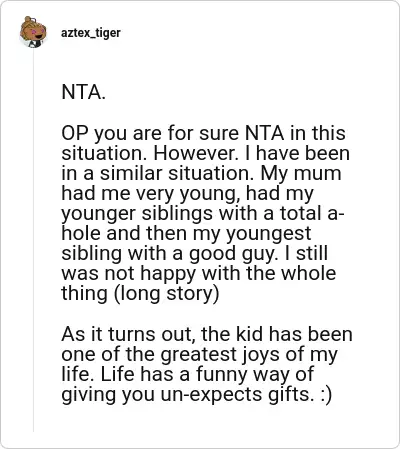Click the line 'hole and then my youngest'

[x=186, y=234]
